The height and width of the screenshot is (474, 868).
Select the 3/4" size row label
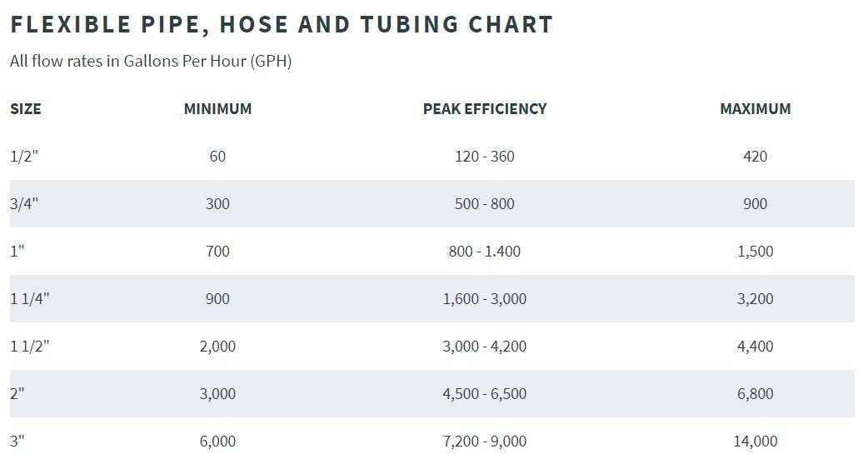point(24,204)
